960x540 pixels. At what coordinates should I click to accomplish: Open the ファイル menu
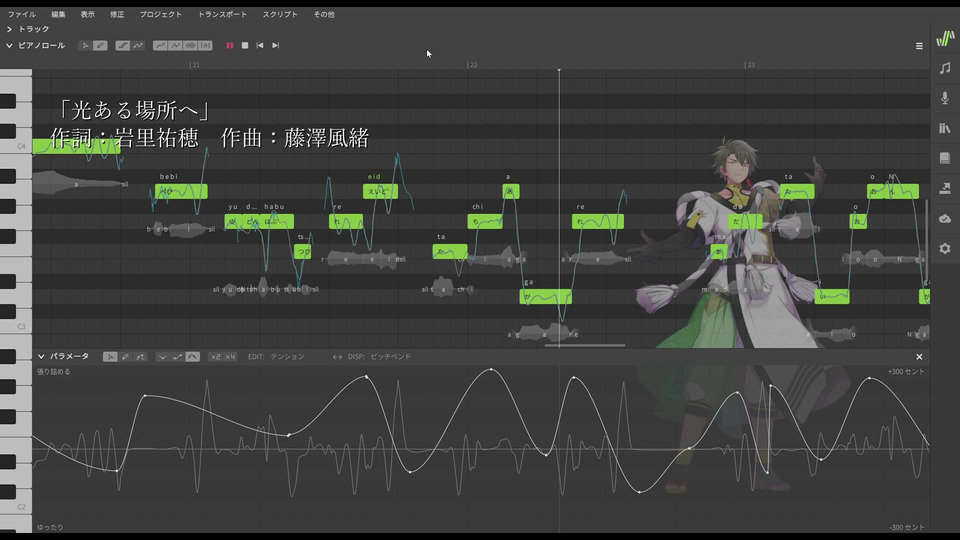point(22,14)
